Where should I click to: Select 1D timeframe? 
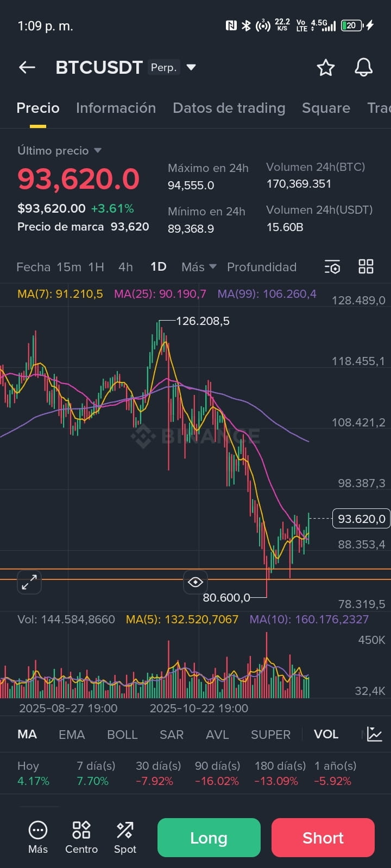click(158, 267)
